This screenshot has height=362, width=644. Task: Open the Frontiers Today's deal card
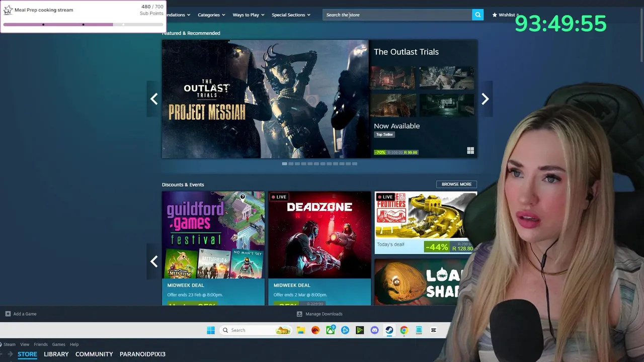[425, 223]
